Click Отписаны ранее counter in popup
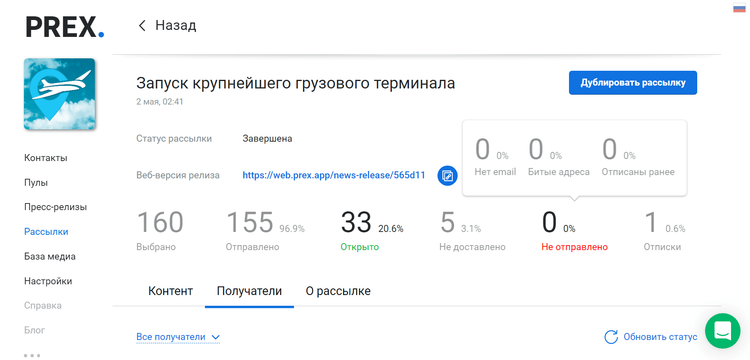This screenshot has height=360, width=750. (638, 156)
